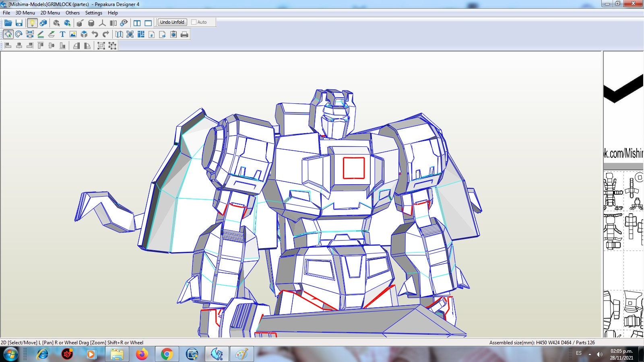Click the Insert Image icon
Image resolution: width=644 pixels, height=362 pixels.
tap(72, 34)
